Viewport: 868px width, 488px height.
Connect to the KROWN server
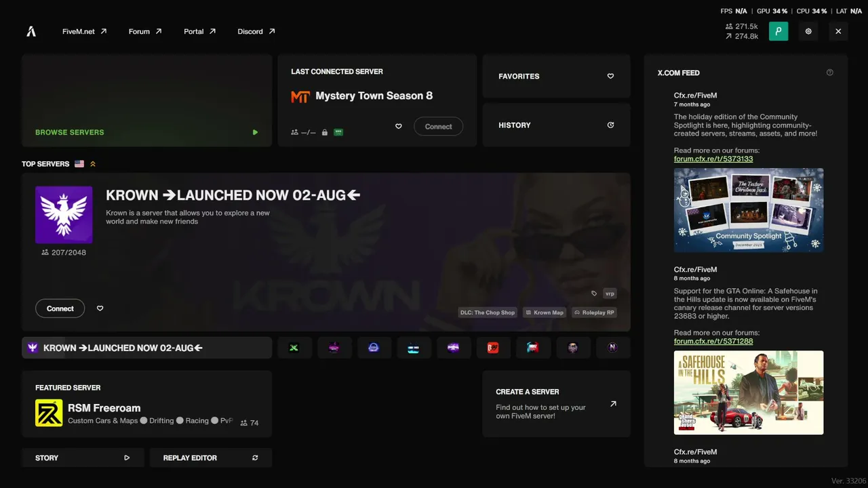click(x=60, y=308)
